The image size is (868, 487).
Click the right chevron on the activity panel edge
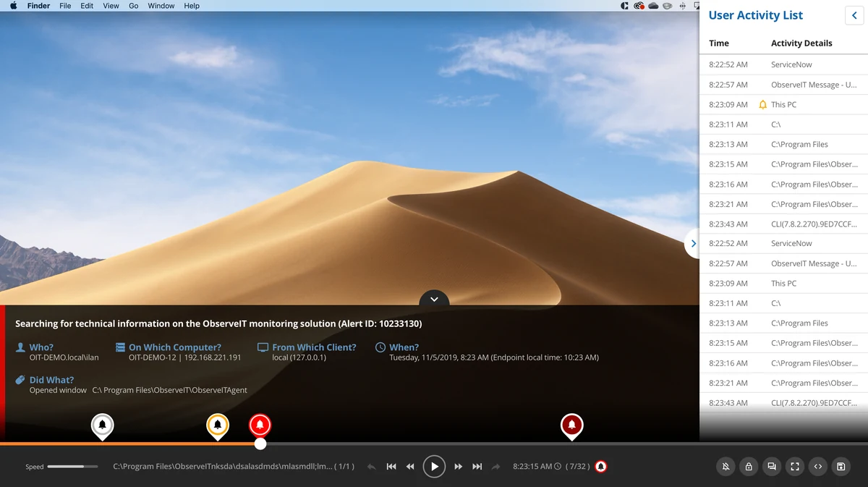(x=693, y=244)
